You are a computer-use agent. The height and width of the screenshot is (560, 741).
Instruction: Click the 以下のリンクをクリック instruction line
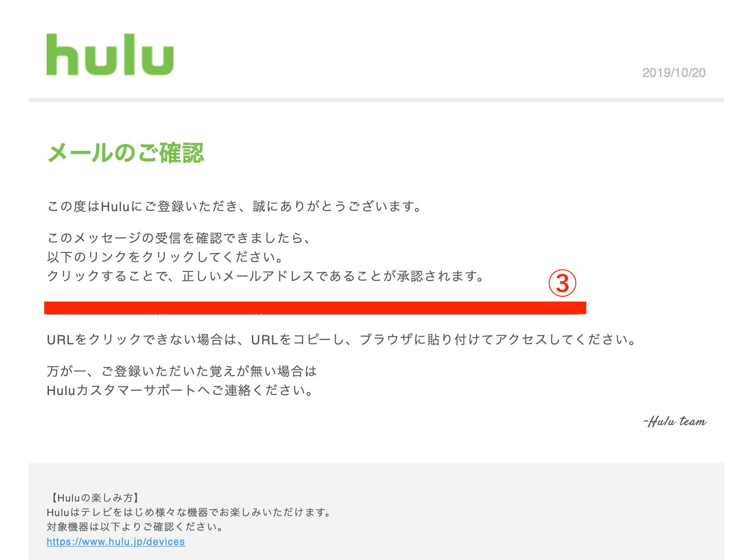tap(165, 257)
